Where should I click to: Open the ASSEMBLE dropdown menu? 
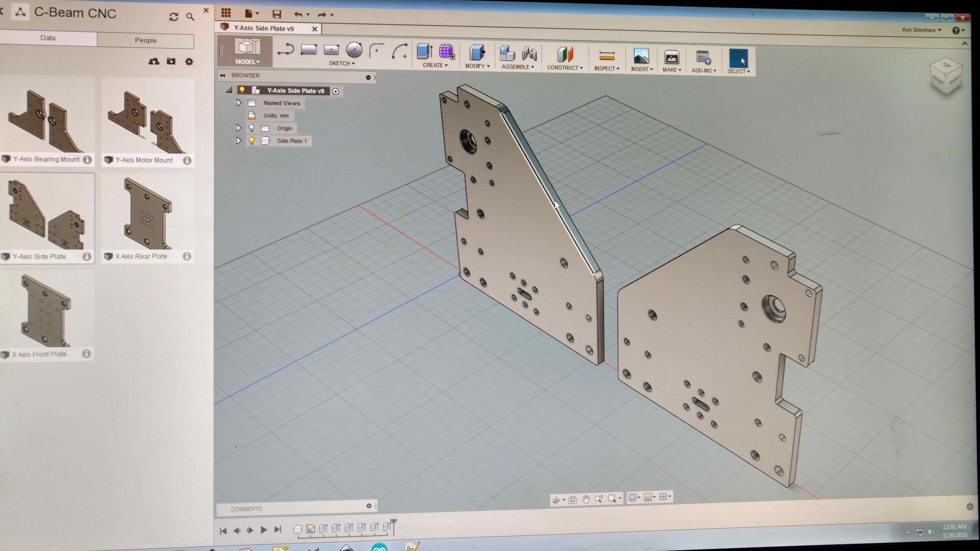pos(518,67)
